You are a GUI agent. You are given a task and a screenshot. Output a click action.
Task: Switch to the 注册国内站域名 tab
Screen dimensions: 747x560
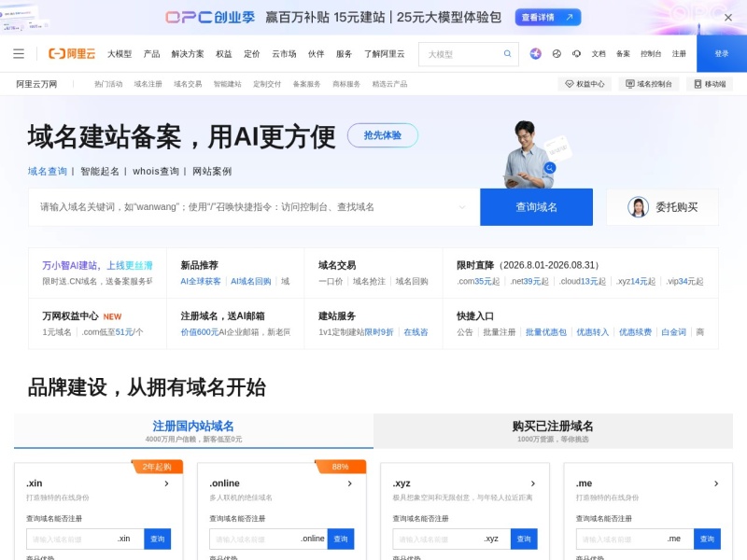point(193,431)
